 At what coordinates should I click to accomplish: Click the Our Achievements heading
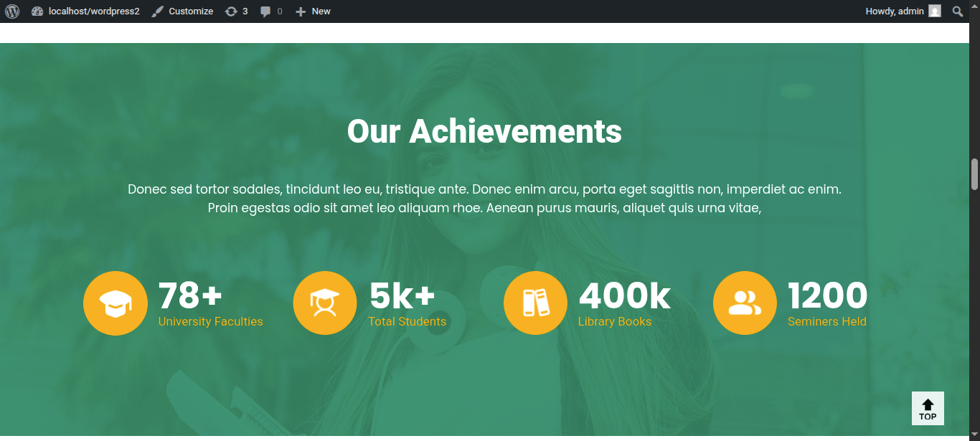point(484,131)
